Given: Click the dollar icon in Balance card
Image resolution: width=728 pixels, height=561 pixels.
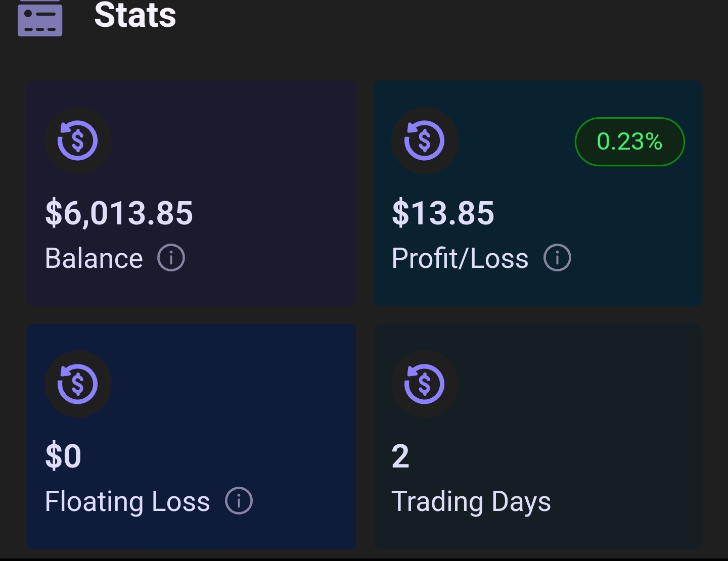Looking at the screenshot, I should pyautogui.click(x=78, y=141).
